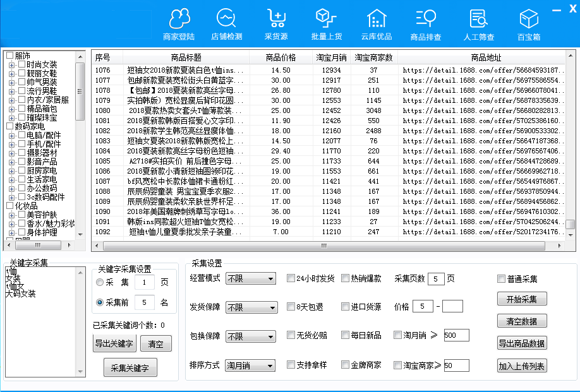
Task: Check the 数码家电 category checkbox
Action: [10, 126]
